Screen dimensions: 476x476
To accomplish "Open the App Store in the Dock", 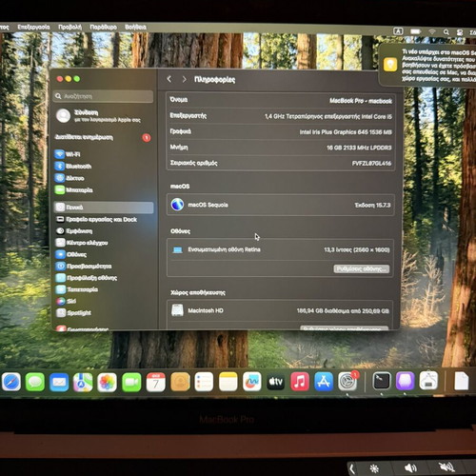I will [324, 382].
